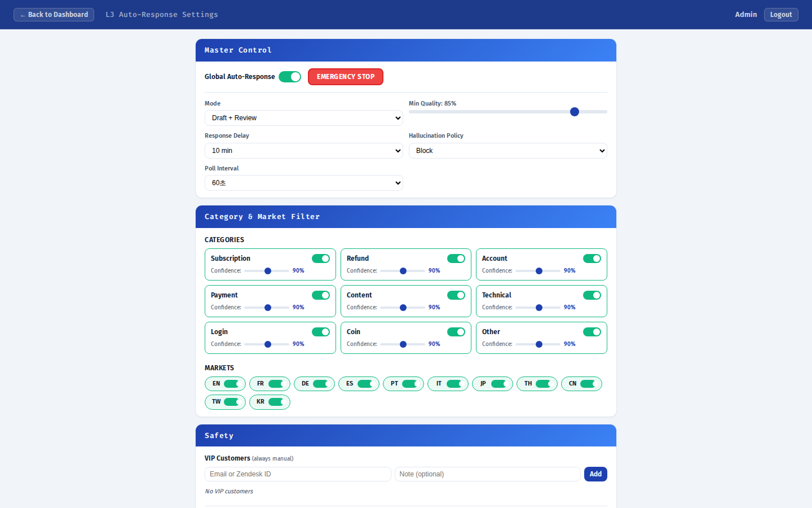812x508 pixels.
Task: Switch off the Coin category
Action: point(456,332)
